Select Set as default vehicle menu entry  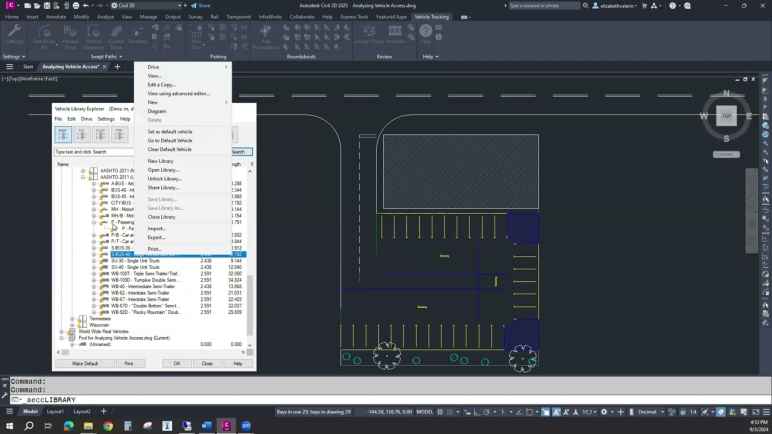pos(170,132)
